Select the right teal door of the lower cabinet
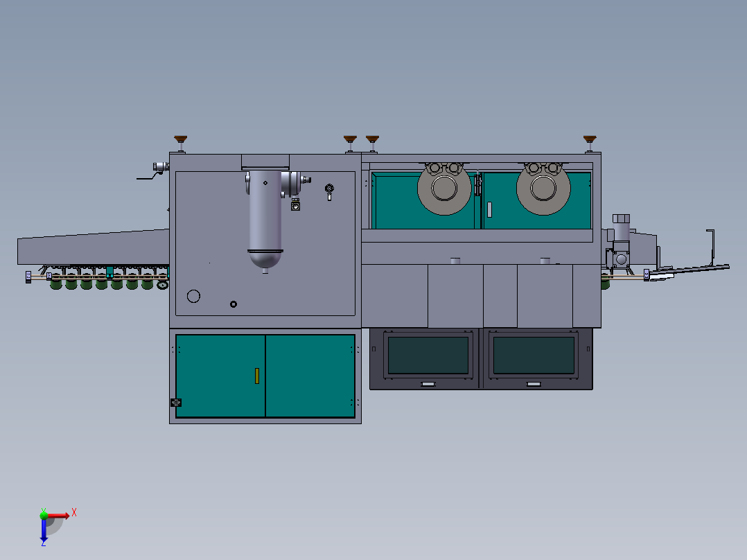This screenshot has width=747, height=560. [310, 376]
